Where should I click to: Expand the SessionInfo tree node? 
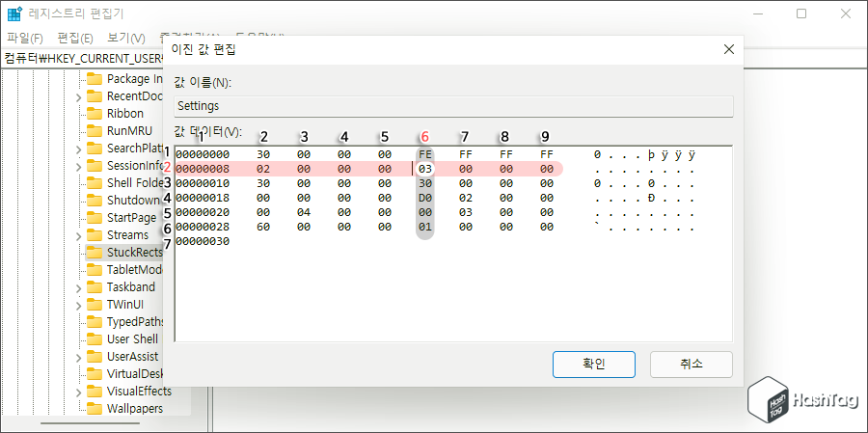[78, 166]
